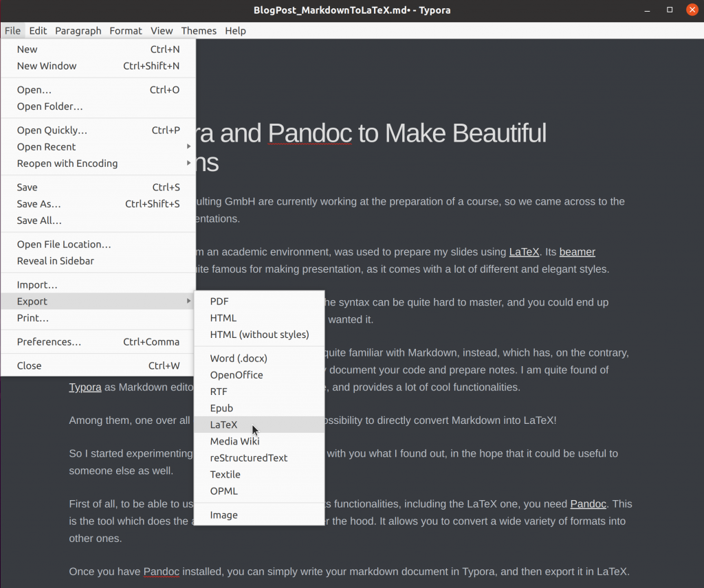The width and height of the screenshot is (704, 588).
Task: Open the beamer hyperlink
Action: 577,252
